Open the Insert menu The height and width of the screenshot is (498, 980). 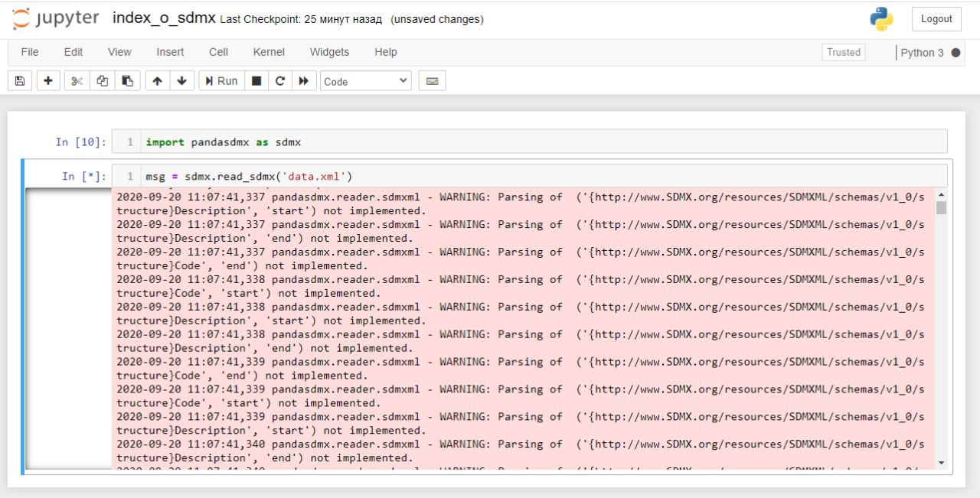click(x=170, y=52)
